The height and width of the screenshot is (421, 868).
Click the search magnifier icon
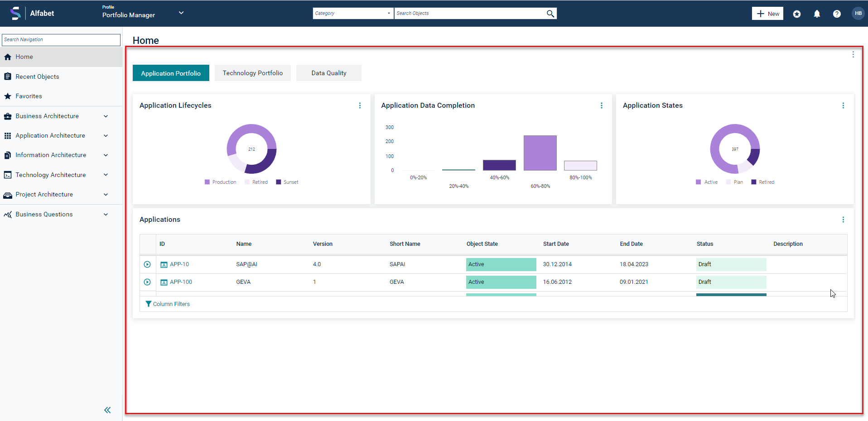point(550,14)
